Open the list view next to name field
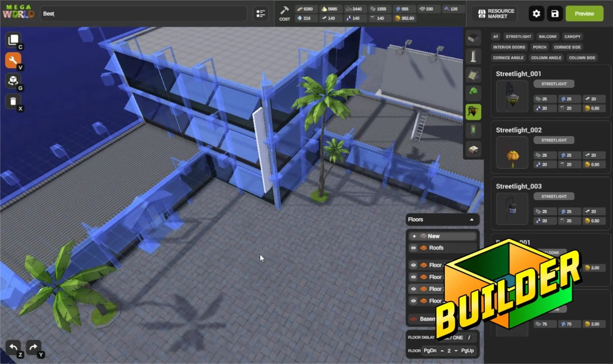 coord(260,13)
